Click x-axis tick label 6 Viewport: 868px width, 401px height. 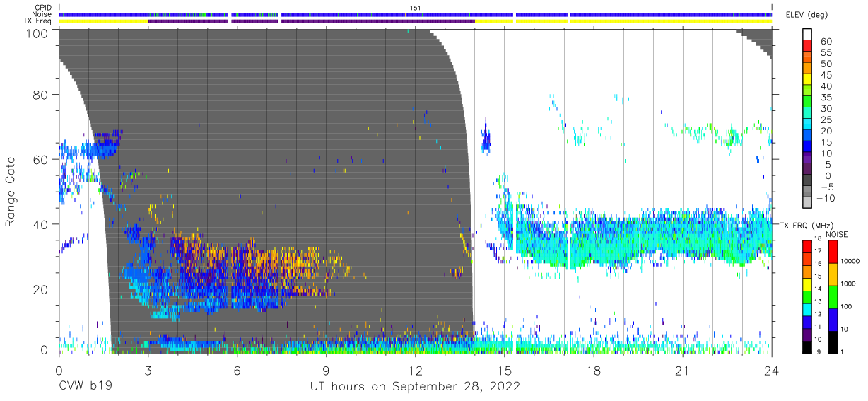coord(237,371)
